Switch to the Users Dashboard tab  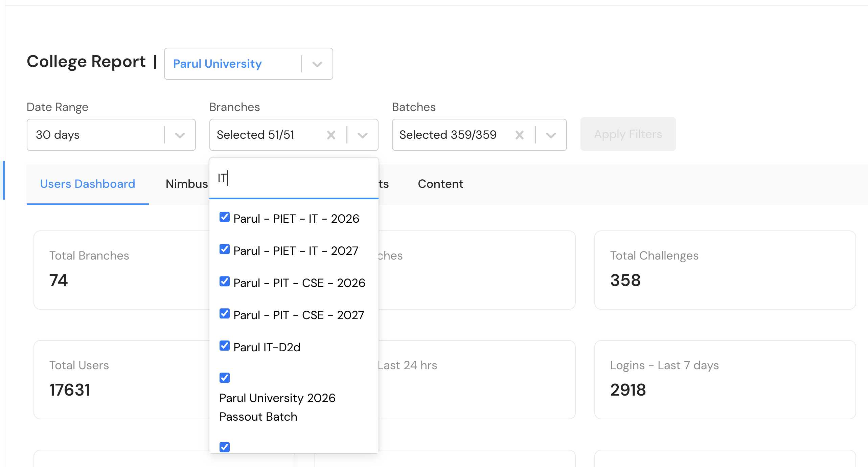coord(88,184)
